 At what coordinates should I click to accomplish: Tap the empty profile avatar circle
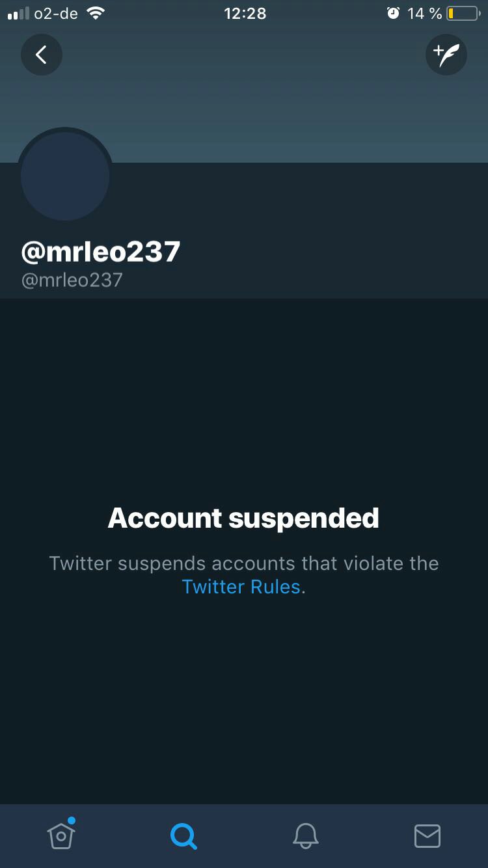65,176
